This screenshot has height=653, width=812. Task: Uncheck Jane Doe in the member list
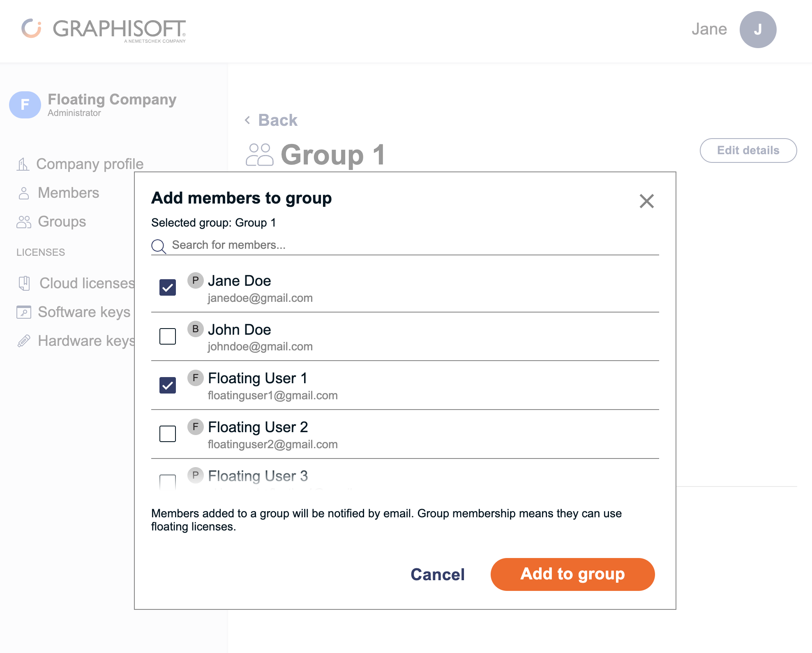click(x=167, y=287)
